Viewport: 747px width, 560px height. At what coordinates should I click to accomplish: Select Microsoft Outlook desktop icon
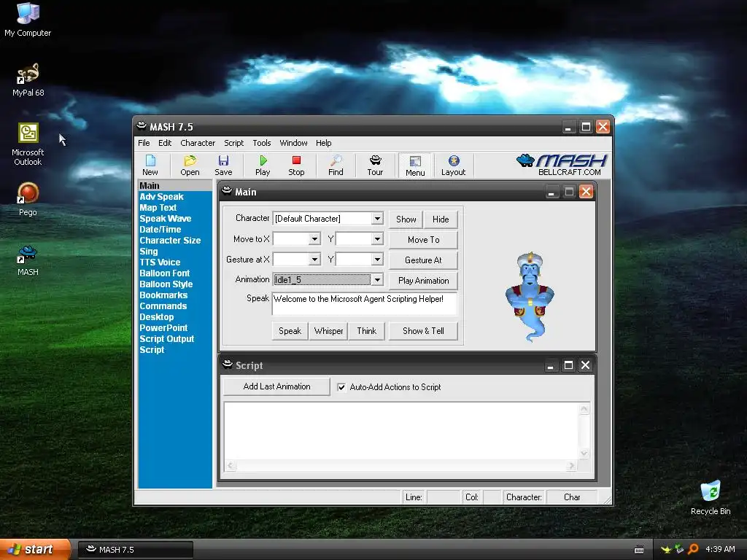point(28,144)
